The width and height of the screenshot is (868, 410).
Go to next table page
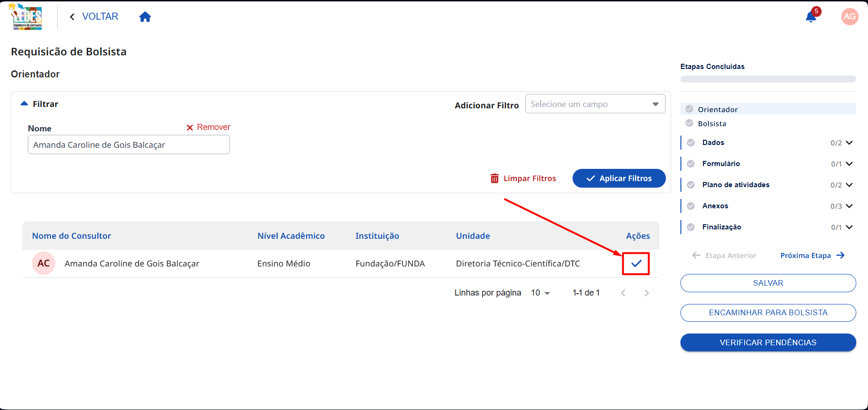click(647, 293)
